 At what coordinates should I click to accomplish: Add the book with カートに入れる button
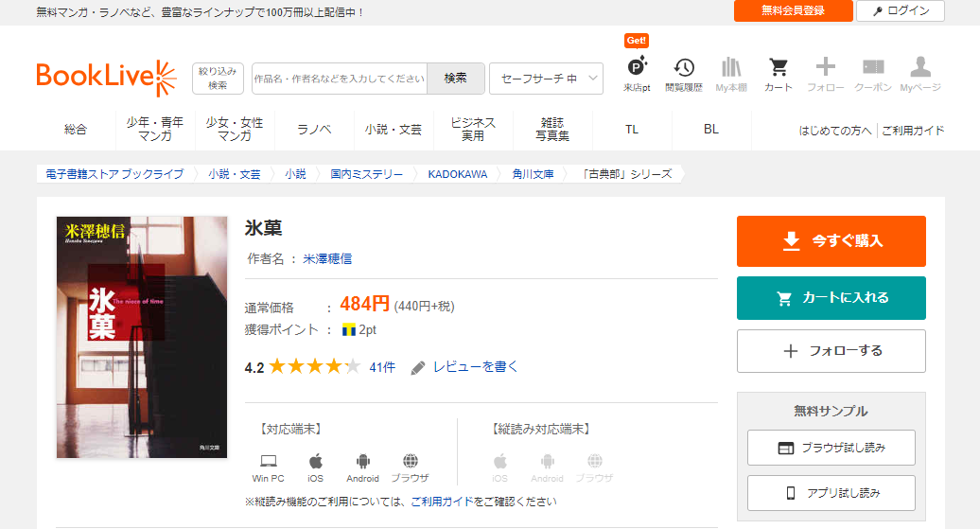coord(831,298)
